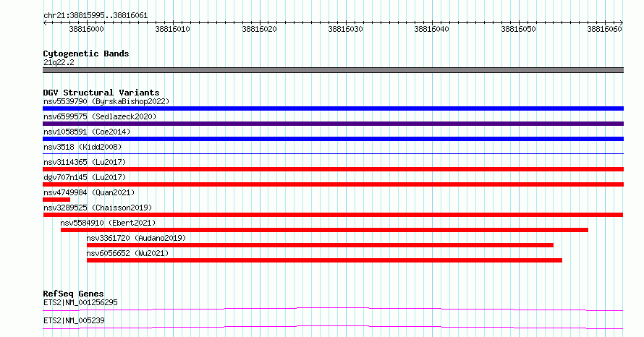The height and width of the screenshot is (337, 644).
Task: Select the gray 21q22.2 cytogenetic band bar
Action: 333,70
